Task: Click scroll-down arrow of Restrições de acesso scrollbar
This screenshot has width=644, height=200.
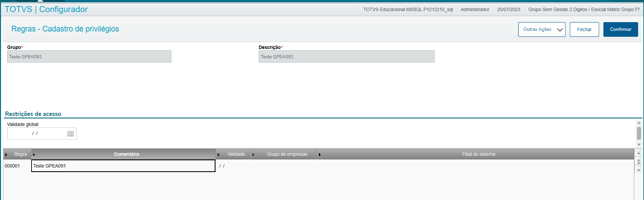Action: pyautogui.click(x=639, y=145)
